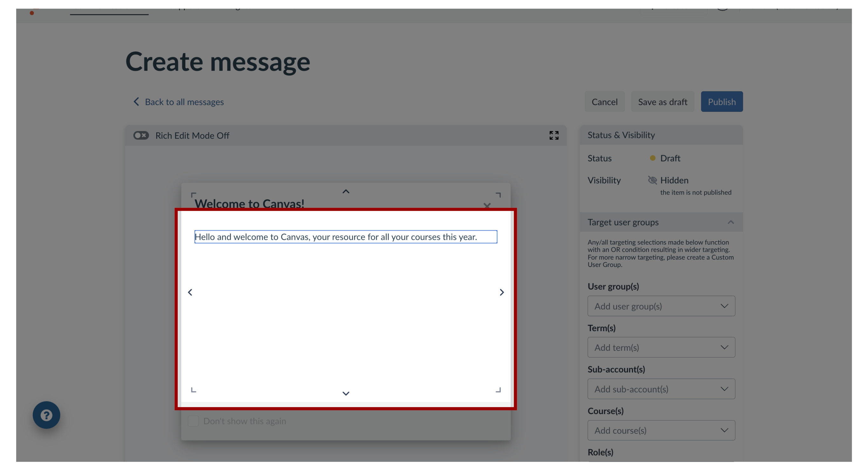Screen dimensions: 868x470
Task: Open fullscreen editor view icon
Action: click(x=553, y=135)
